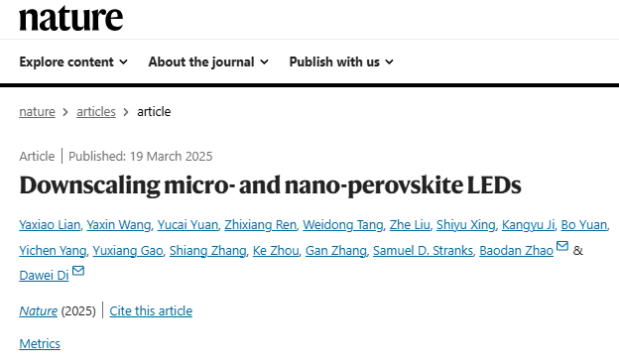The image size is (619, 364).
Task: Click the Nature logo
Action: 71,18
